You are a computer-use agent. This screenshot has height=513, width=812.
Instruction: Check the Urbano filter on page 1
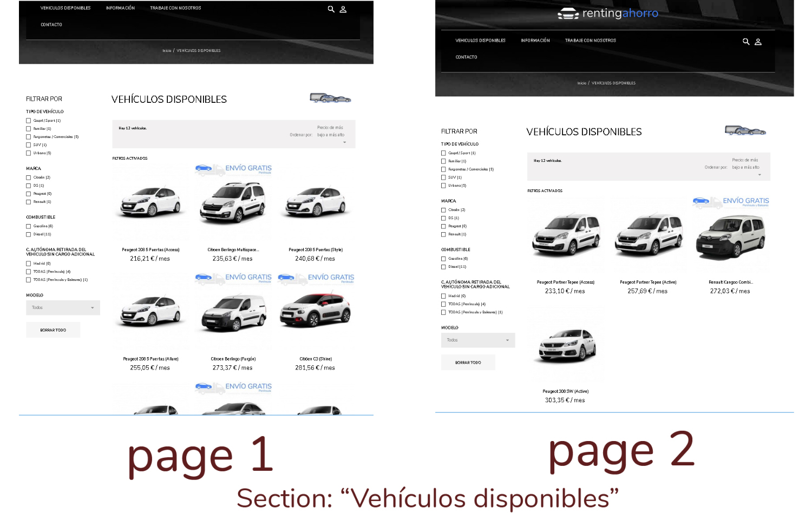29,153
